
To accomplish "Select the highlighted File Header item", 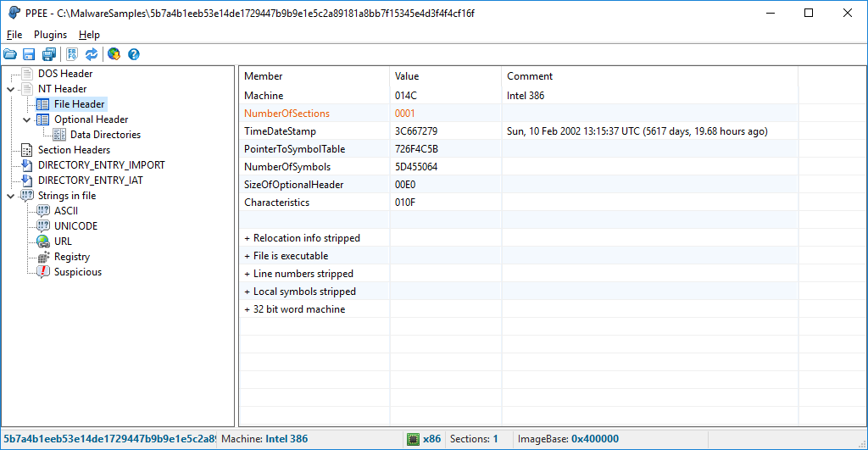I will (79, 104).
